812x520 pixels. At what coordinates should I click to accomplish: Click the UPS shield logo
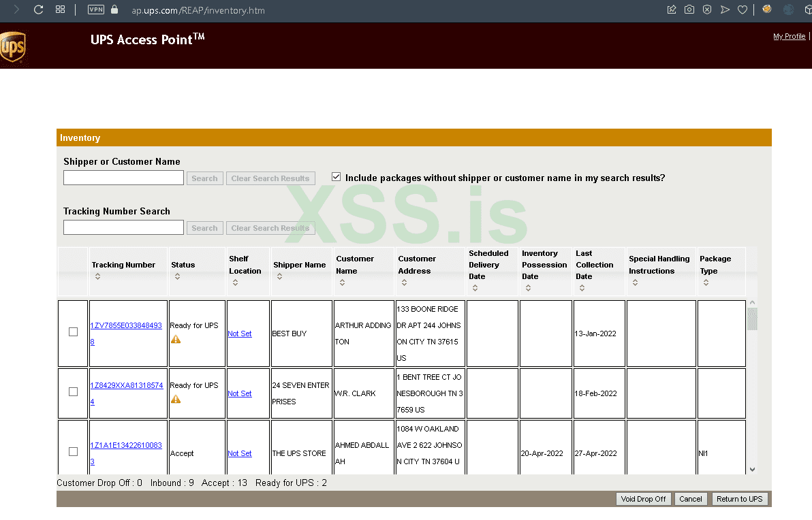tap(12, 47)
